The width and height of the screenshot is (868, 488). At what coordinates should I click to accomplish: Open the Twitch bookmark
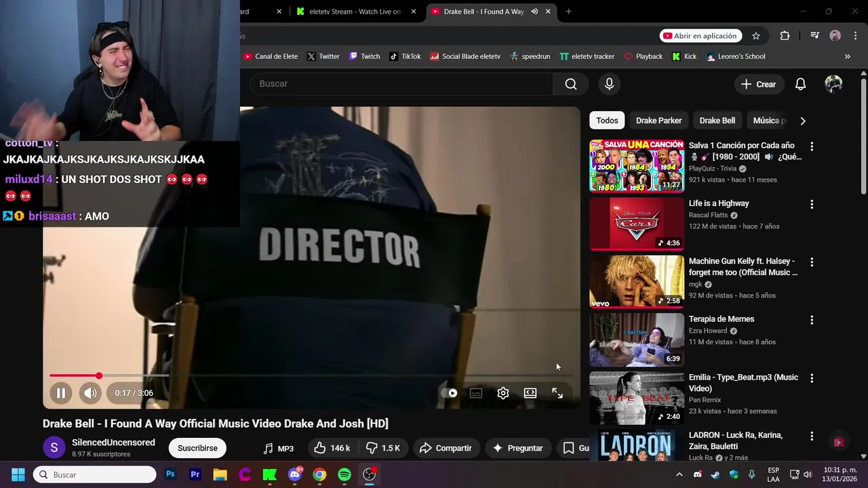[x=364, y=56]
